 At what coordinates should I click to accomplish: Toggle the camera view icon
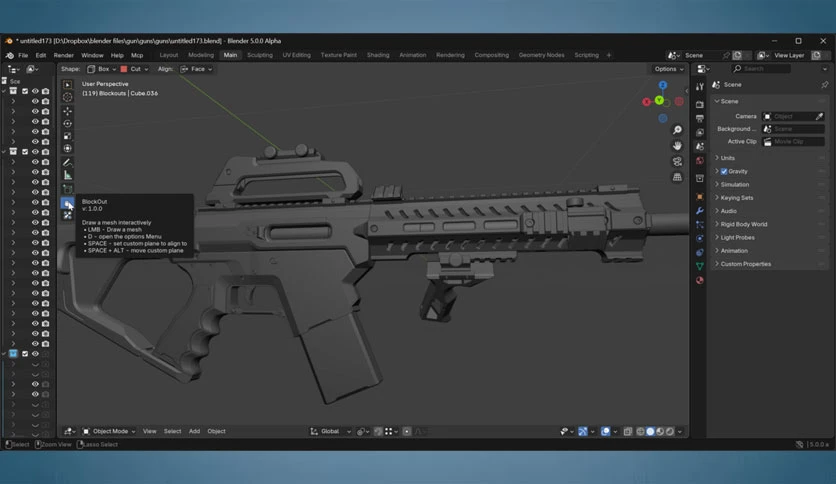677,162
